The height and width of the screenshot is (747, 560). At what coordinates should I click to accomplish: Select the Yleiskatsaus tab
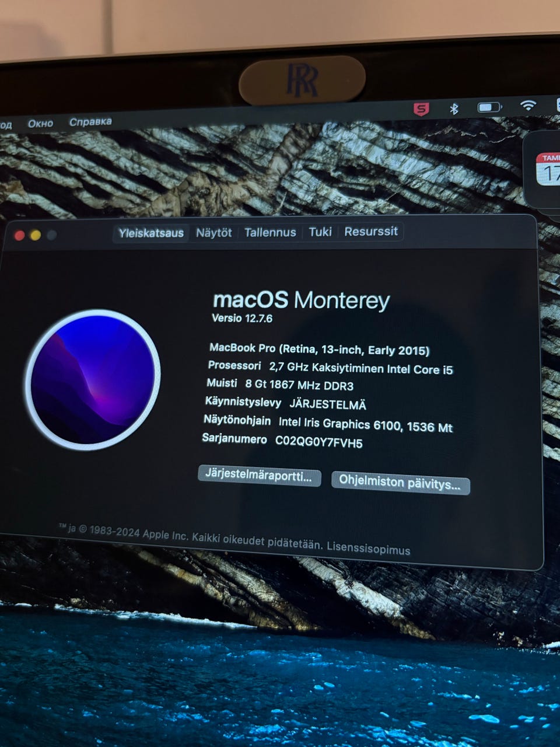(x=151, y=233)
